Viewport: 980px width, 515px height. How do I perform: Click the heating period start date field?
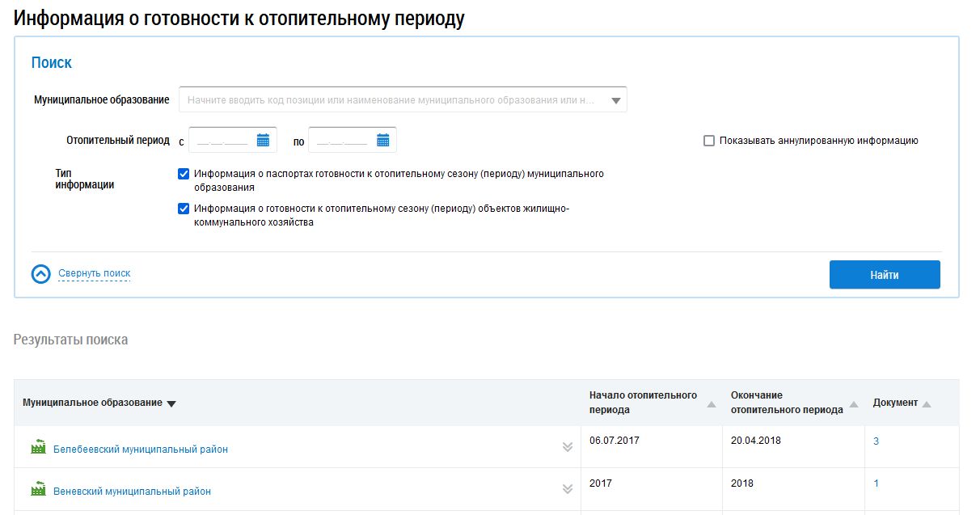(x=222, y=141)
